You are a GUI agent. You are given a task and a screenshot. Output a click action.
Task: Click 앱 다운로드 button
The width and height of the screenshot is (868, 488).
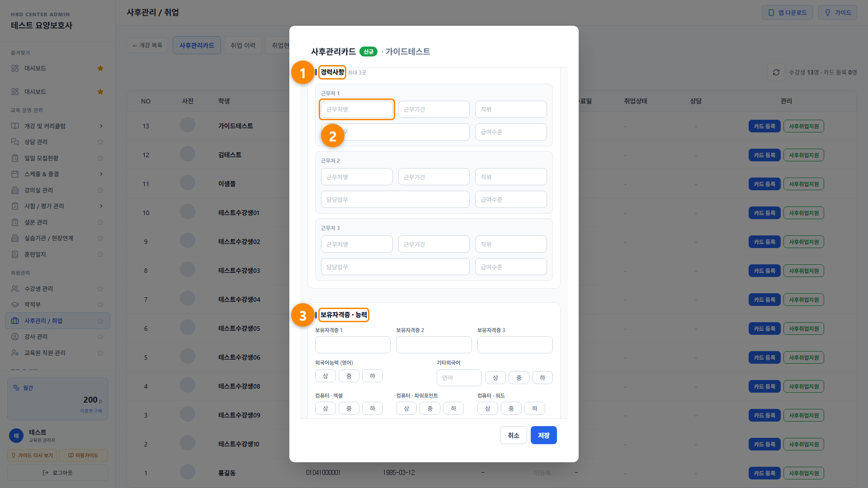(x=787, y=13)
